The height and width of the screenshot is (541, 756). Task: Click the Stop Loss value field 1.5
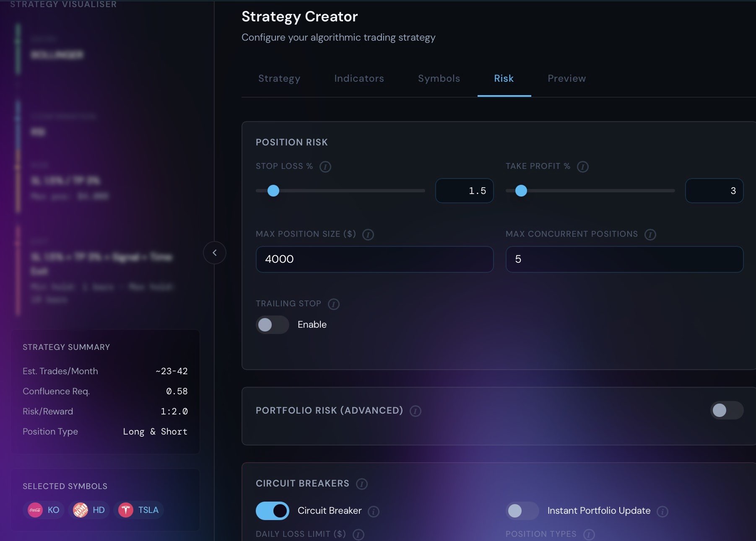coord(465,191)
